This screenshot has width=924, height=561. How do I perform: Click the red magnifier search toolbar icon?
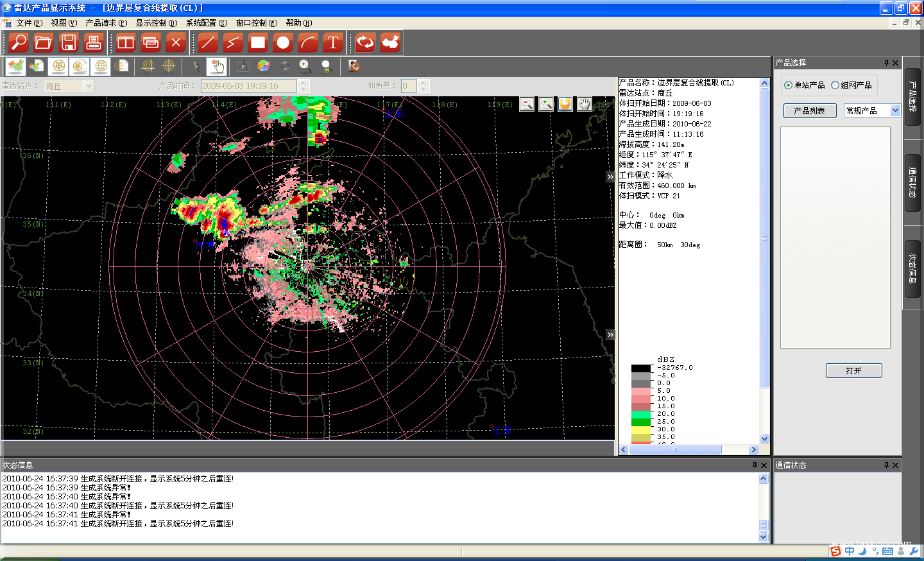click(19, 43)
